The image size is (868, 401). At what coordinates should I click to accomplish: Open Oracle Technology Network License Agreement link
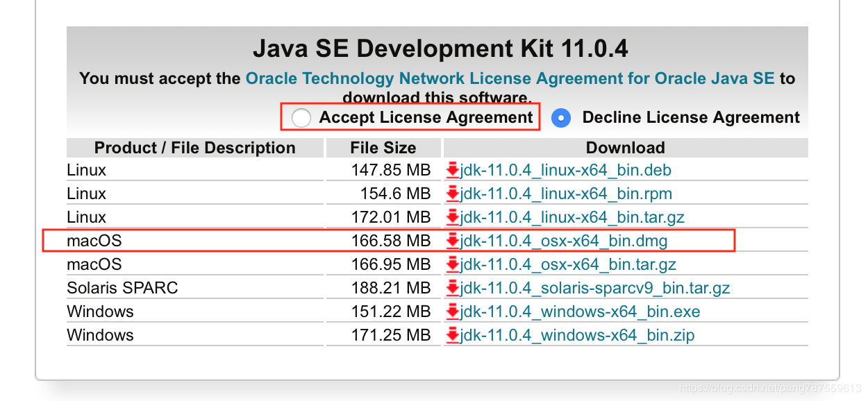click(510, 78)
